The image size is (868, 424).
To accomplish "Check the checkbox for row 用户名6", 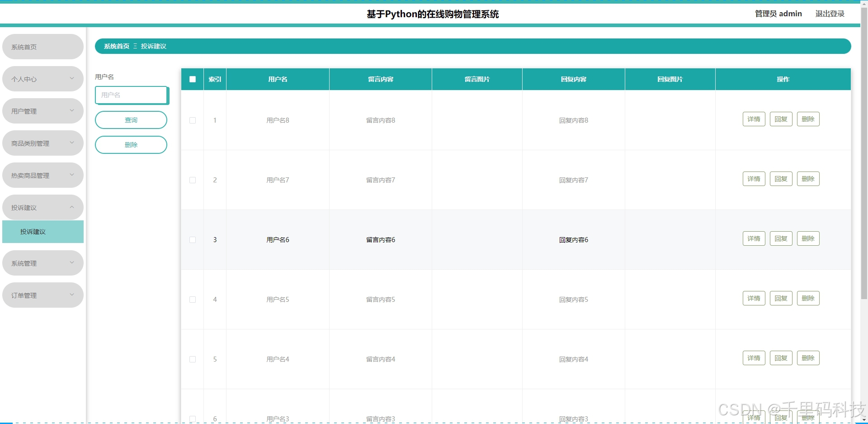I will coord(193,240).
